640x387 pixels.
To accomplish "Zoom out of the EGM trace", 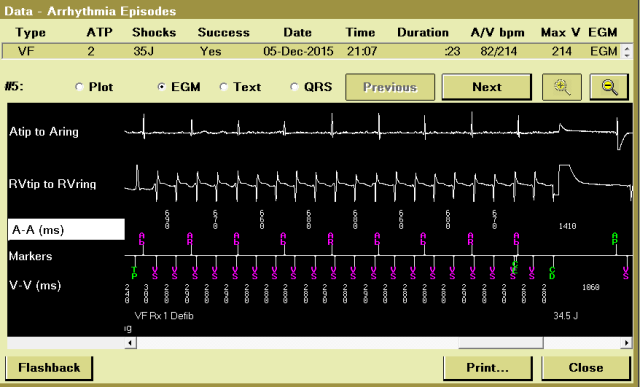I will tap(609, 87).
